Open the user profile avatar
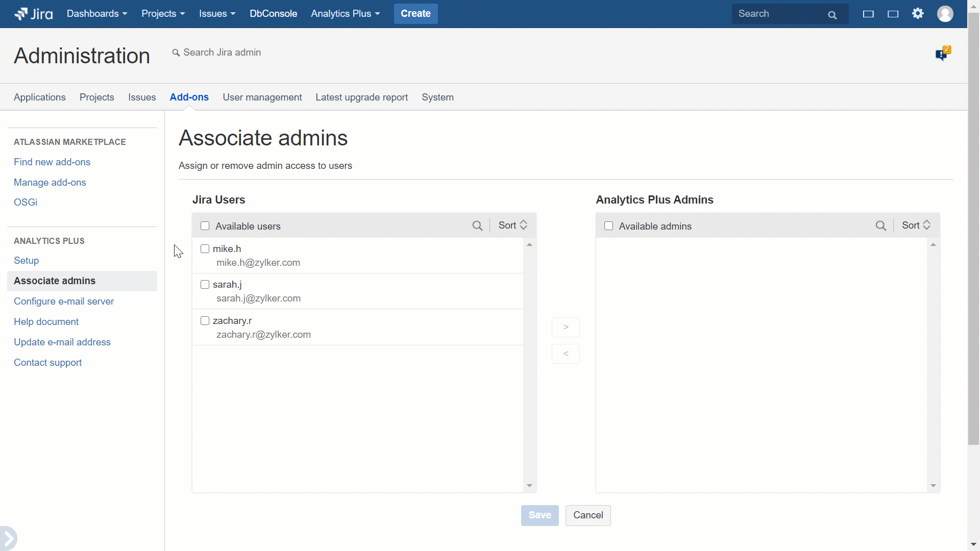980x551 pixels. [x=945, y=14]
